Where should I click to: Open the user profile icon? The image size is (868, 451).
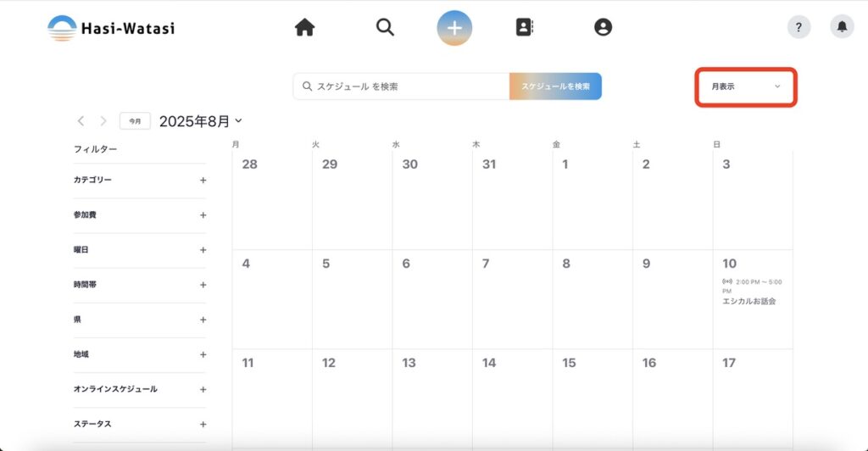603,28
